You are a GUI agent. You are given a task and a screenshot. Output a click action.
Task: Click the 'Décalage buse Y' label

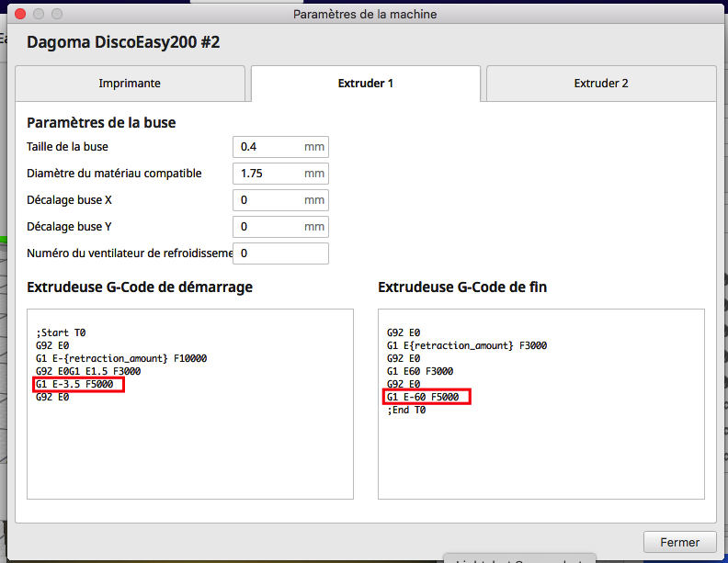click(69, 227)
